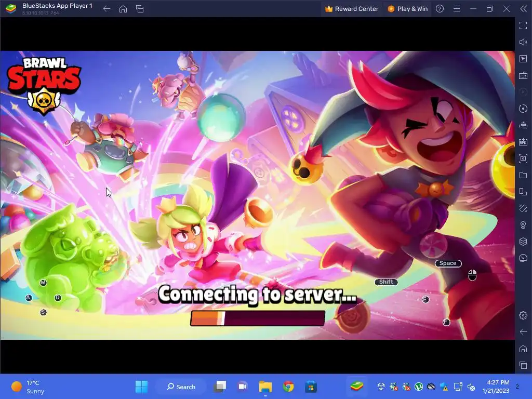Open the multi-instance manager icon
The image size is (532, 399).
click(523, 192)
